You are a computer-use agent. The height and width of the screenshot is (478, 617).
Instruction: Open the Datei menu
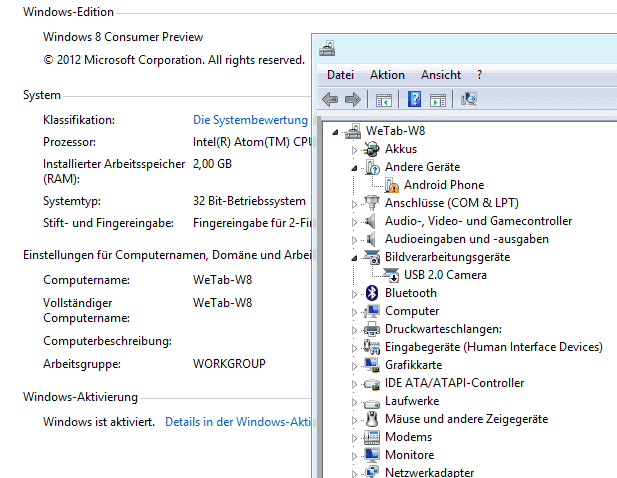pos(340,75)
